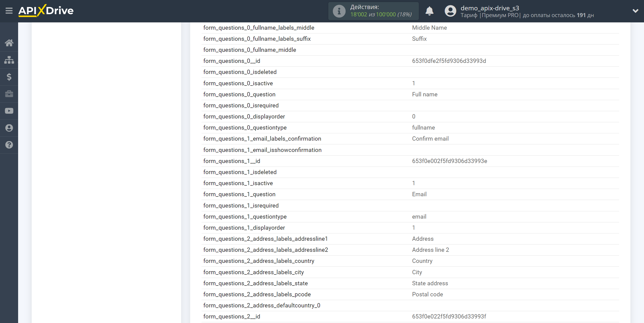Select the form_questions_2_address_labels_state field
644x323 pixels.
coord(256,283)
